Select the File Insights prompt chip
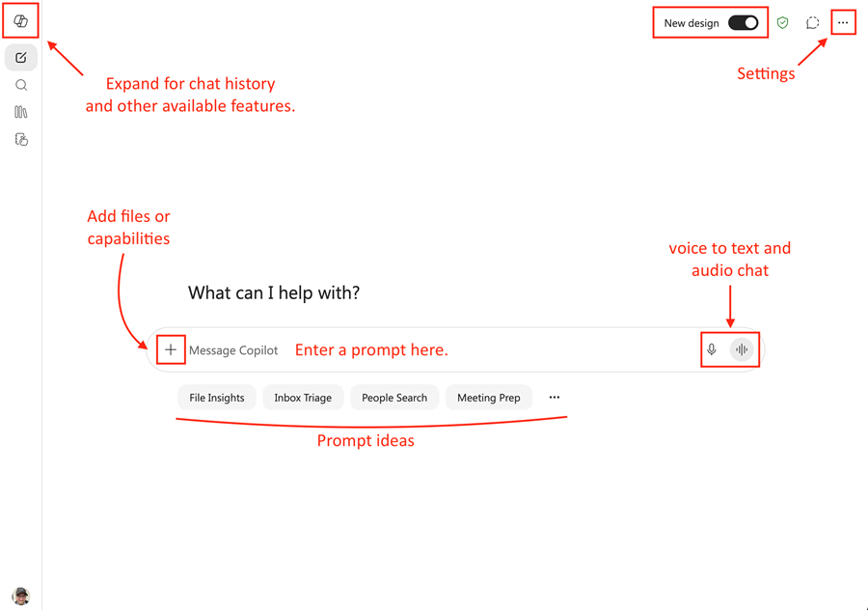 pos(216,398)
